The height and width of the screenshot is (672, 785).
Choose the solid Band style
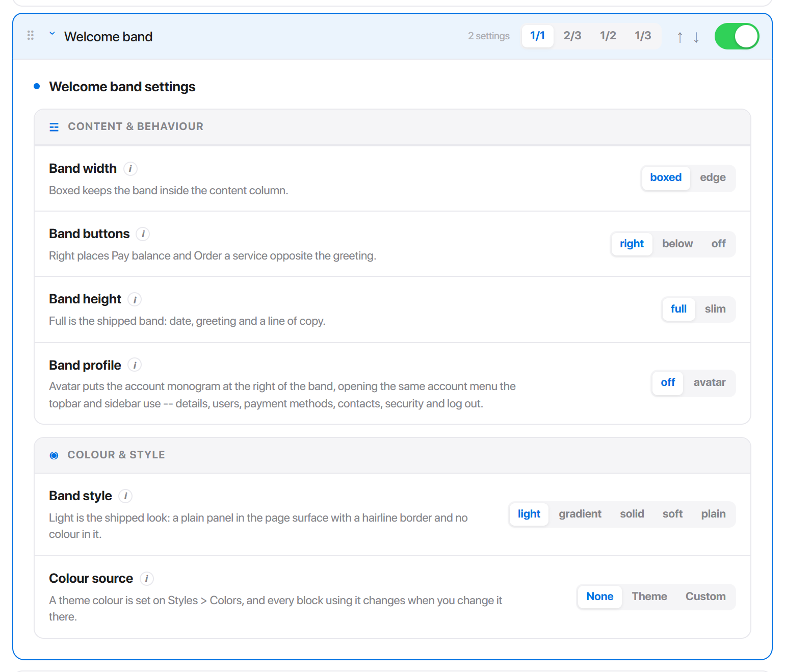tap(632, 514)
